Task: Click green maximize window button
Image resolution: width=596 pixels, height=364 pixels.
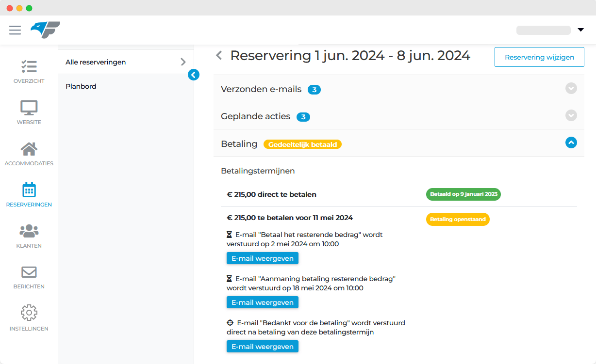Action: click(29, 8)
